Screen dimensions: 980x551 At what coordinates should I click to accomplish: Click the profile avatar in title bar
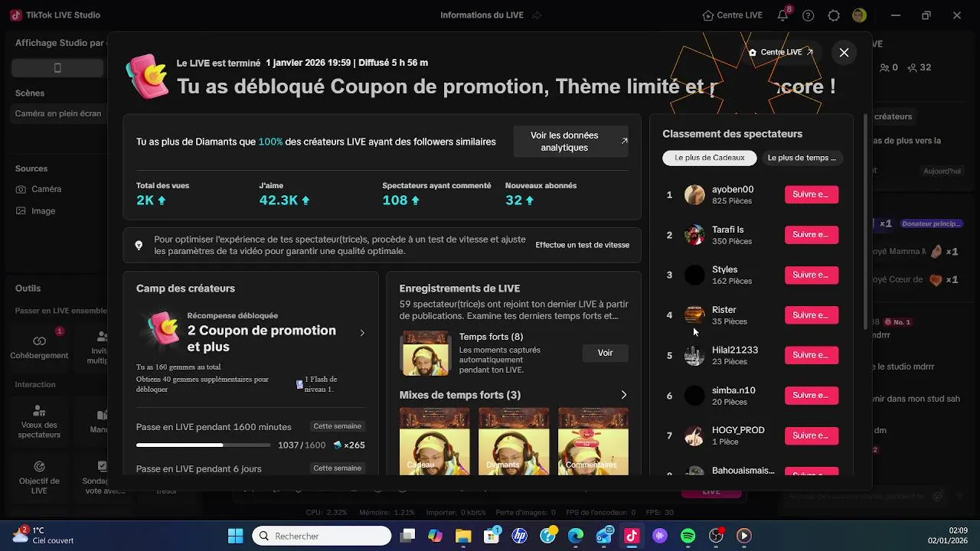pos(859,15)
